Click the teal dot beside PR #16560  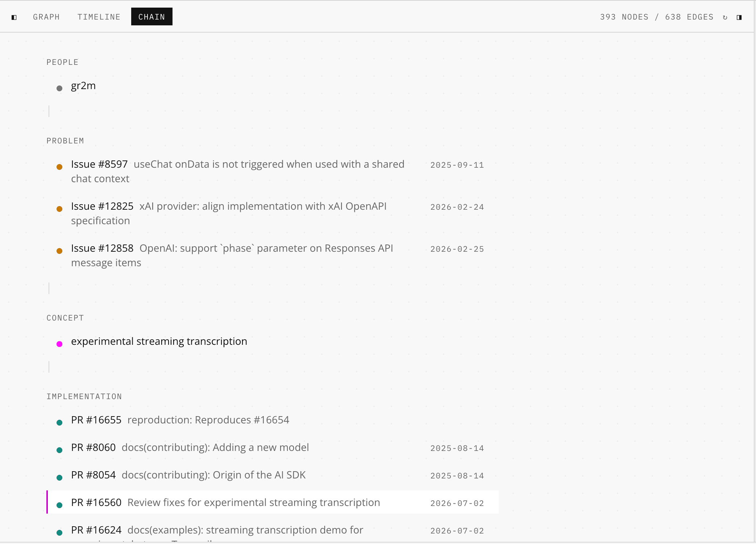(59, 505)
